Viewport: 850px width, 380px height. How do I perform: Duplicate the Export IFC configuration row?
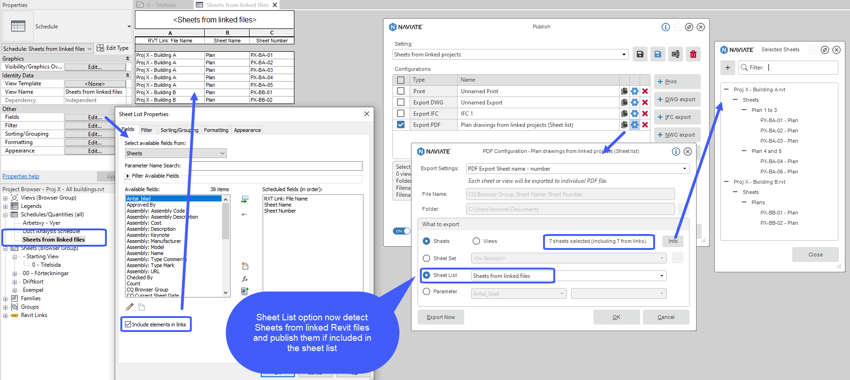624,113
